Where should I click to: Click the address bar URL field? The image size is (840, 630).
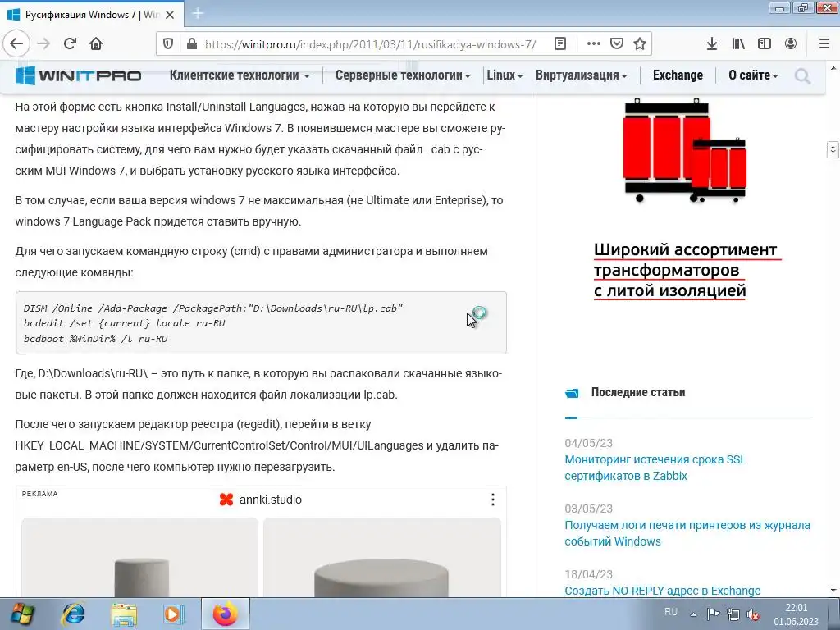(x=370, y=44)
